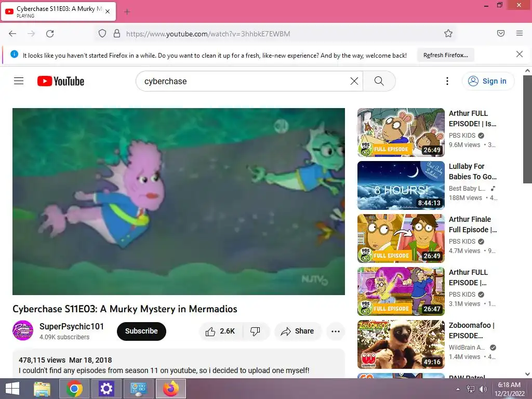Open the Arthur umbrella thumbnail video, 26:49
Viewport: 532px width, 399px height.
(x=401, y=132)
